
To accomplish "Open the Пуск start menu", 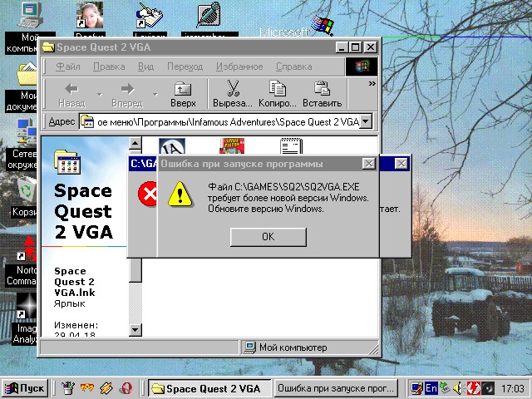I will tap(25, 388).
